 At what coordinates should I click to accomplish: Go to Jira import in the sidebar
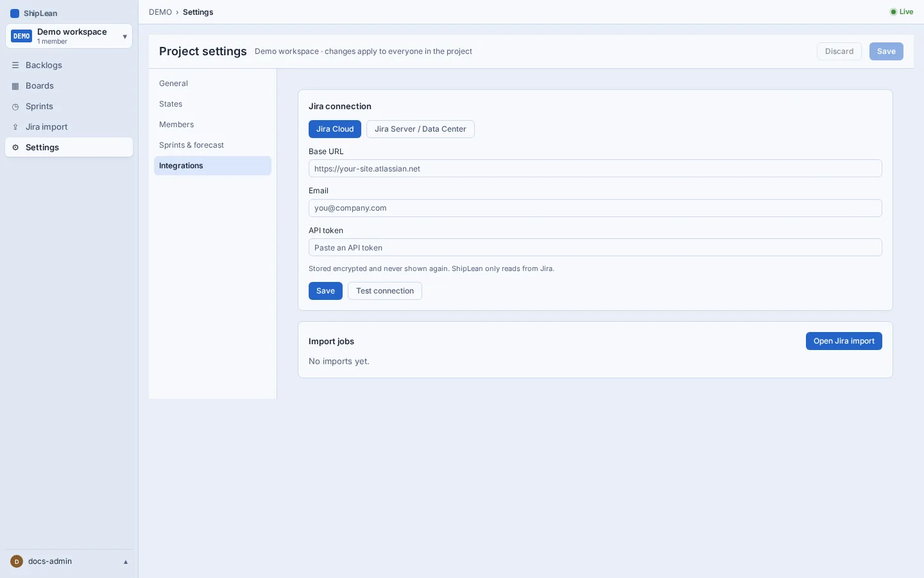coord(69,127)
